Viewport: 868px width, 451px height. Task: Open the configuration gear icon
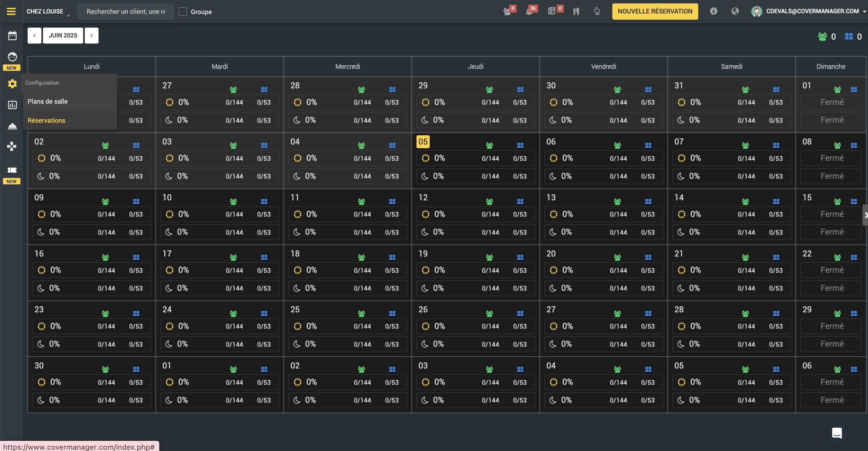(x=12, y=83)
